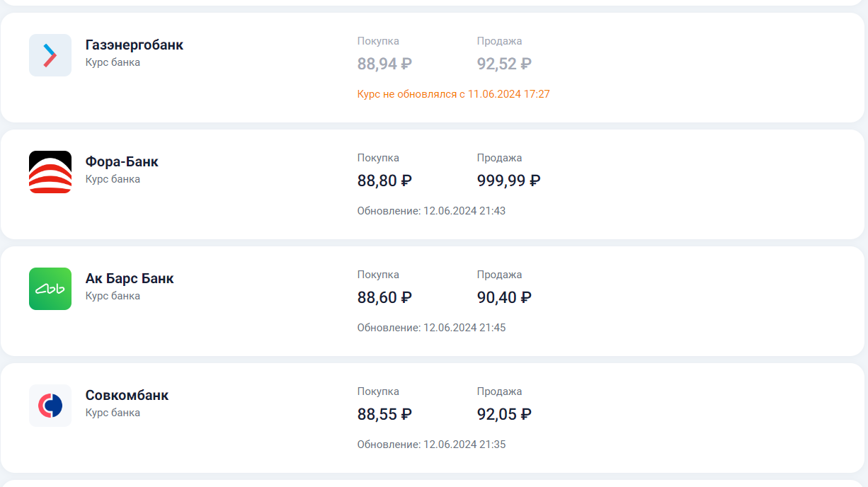Viewport: 868px width, 487px height.
Task: Click Ак Барс Банк buy rate 88,60 ₽
Action: (x=384, y=298)
